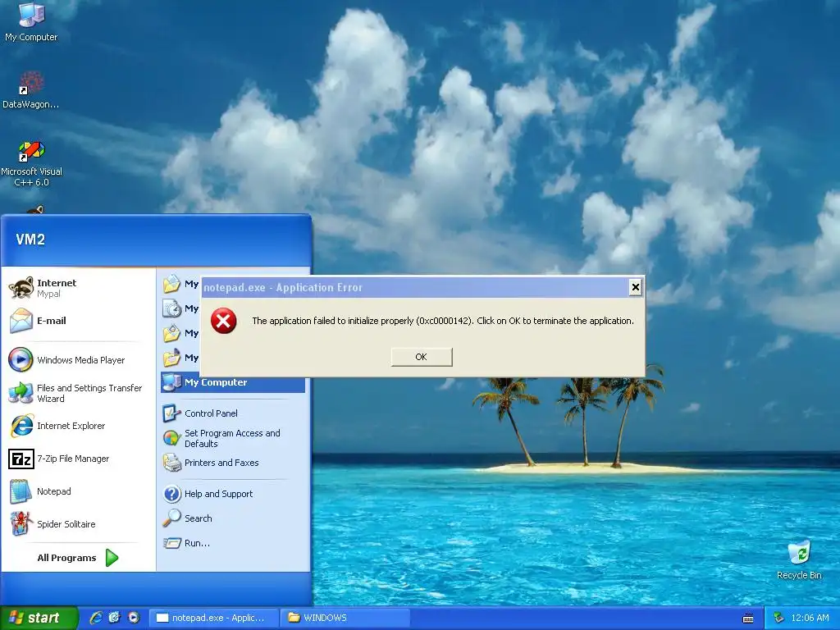The image size is (840, 630).
Task: Open Search from the Start menu
Action: click(x=233, y=518)
